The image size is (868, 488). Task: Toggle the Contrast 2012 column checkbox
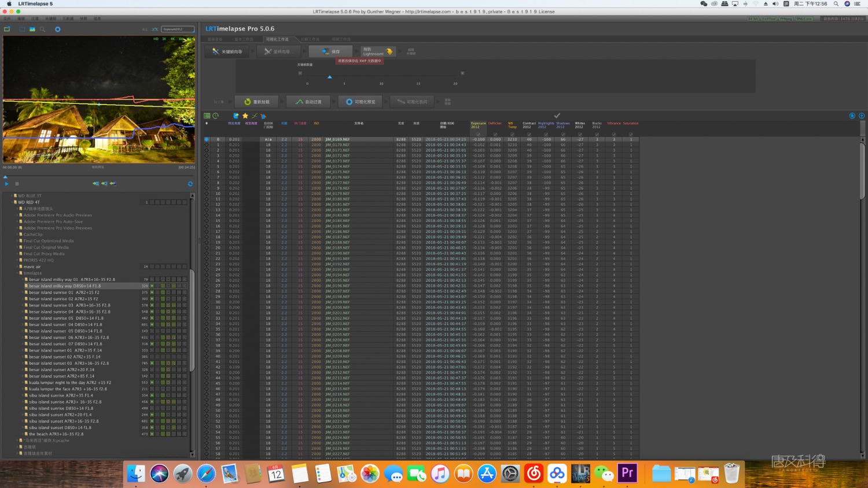(529, 134)
